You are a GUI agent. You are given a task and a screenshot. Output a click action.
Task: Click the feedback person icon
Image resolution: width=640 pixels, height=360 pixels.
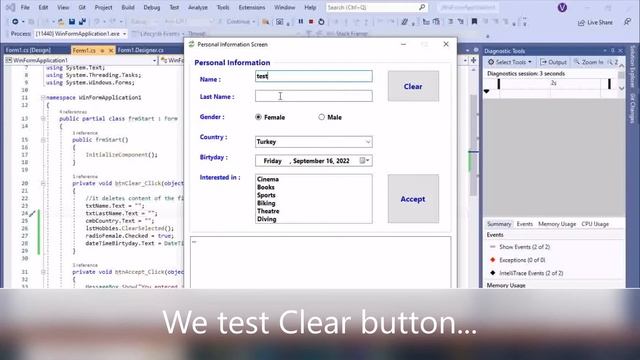click(x=627, y=22)
